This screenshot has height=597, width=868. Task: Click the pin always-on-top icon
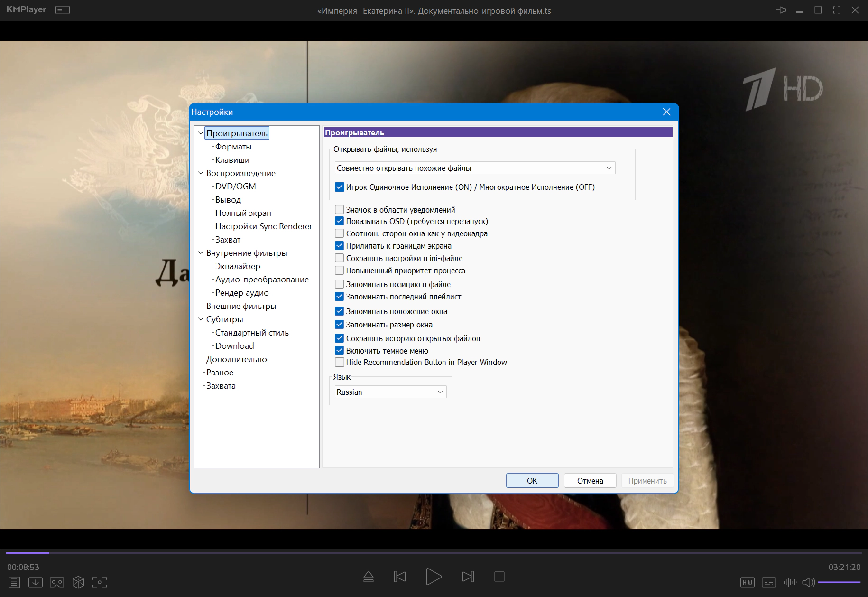pos(781,10)
